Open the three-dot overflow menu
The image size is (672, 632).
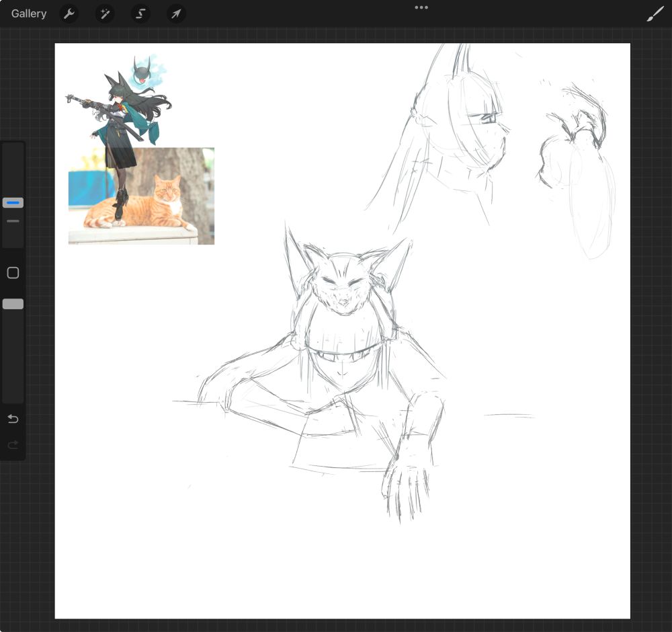tap(421, 7)
